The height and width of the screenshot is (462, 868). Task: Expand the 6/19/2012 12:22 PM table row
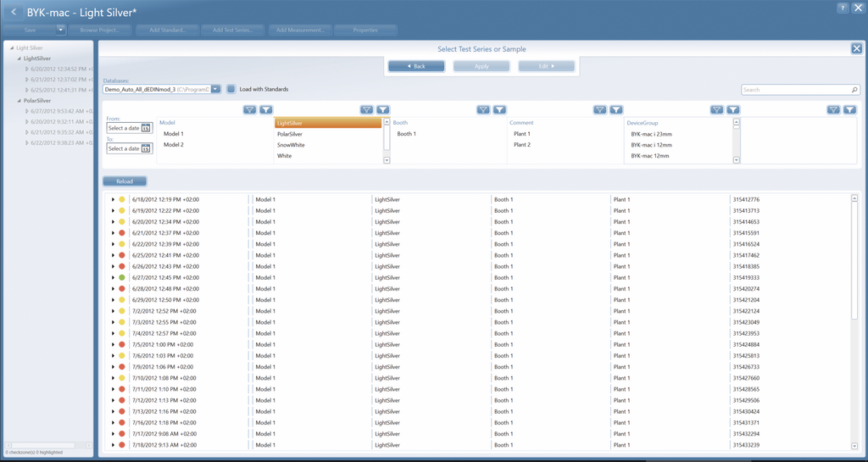[113, 210]
